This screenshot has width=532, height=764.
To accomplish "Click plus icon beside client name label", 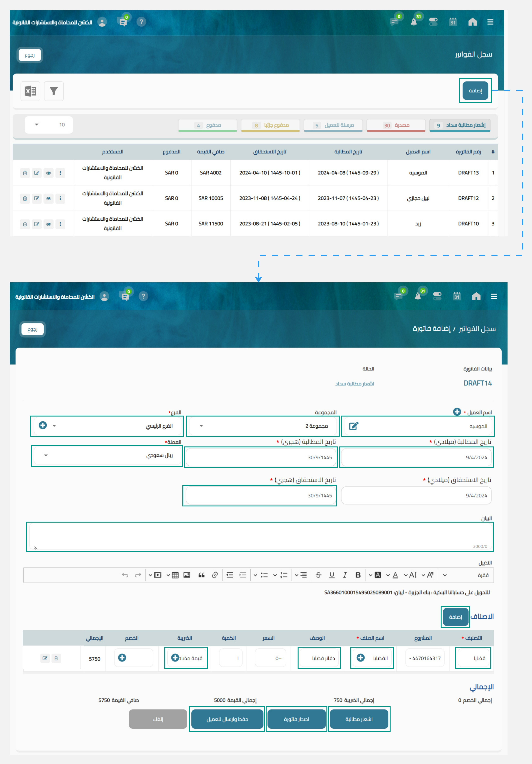I will 457,412.
